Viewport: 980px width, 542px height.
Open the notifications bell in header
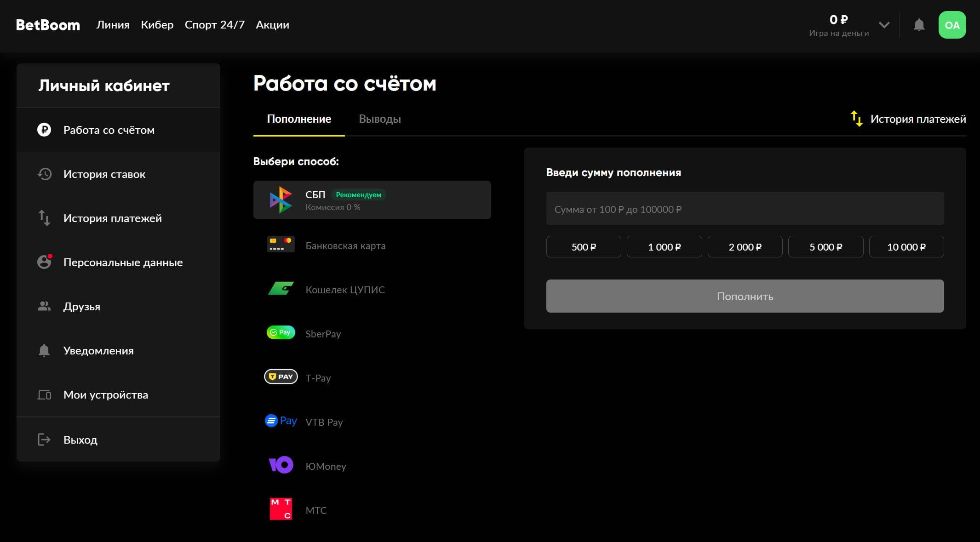click(x=919, y=25)
